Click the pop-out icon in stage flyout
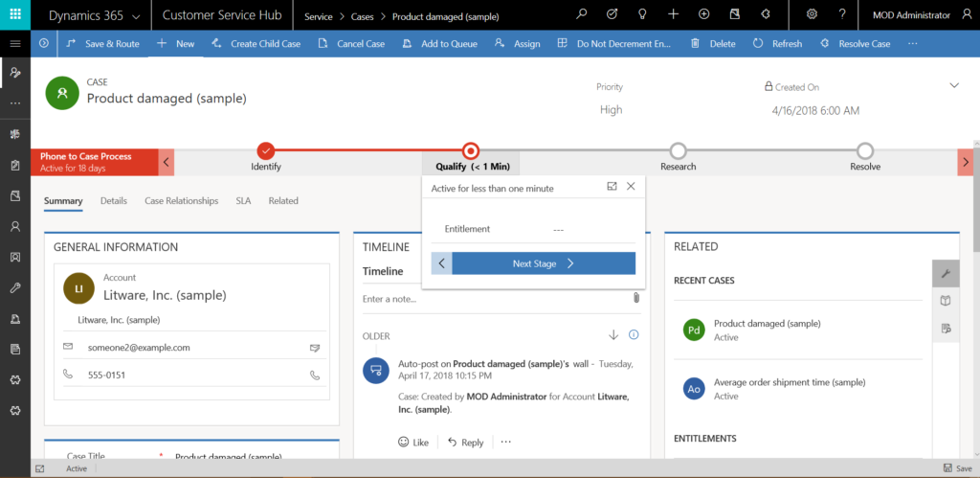Screen dimensions: 980x478 (612, 187)
